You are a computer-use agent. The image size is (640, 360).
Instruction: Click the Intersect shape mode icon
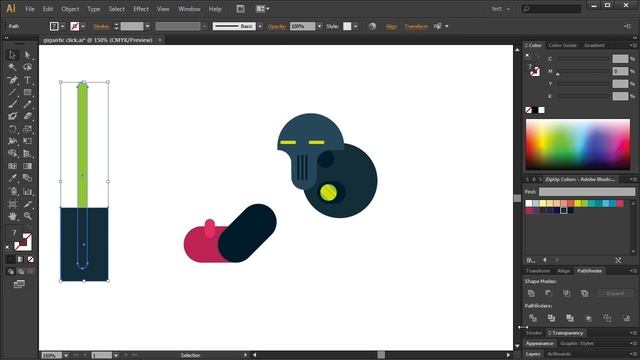point(567,293)
